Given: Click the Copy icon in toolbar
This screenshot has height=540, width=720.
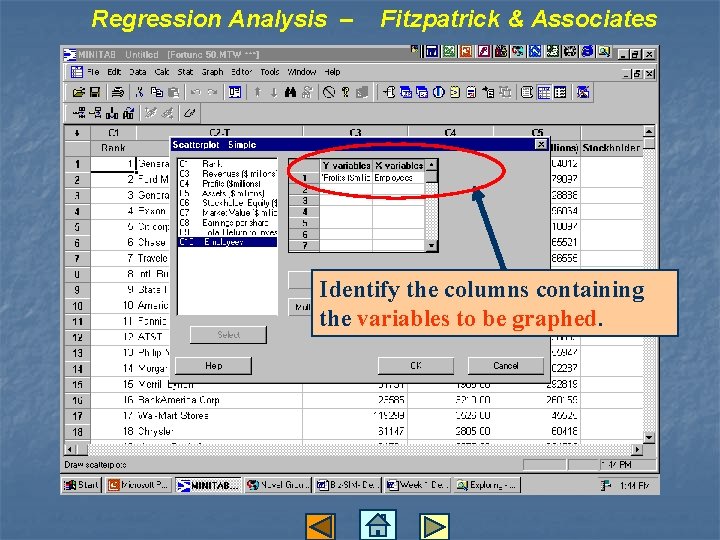Looking at the screenshot, I should [157, 92].
